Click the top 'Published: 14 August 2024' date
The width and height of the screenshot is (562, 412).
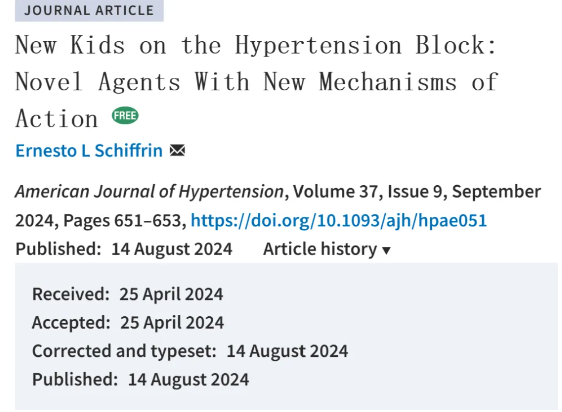coord(124,249)
